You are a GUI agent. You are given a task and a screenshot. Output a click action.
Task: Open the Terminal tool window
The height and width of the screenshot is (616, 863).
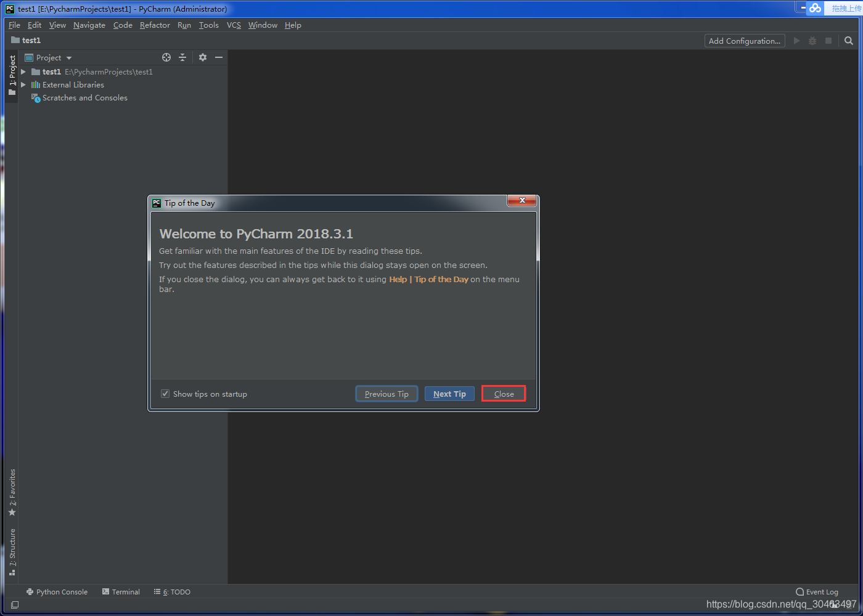click(121, 592)
